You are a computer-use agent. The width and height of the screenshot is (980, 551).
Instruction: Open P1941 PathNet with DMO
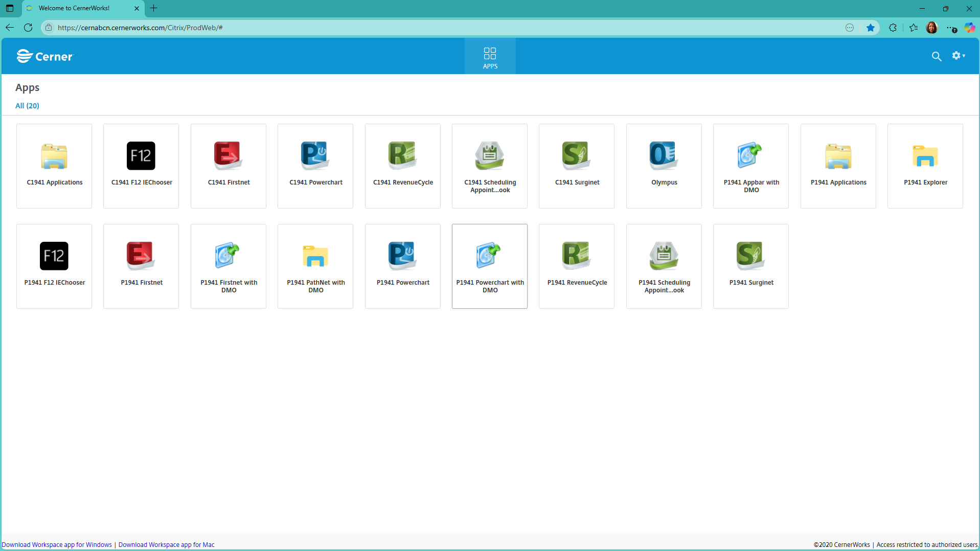click(315, 266)
